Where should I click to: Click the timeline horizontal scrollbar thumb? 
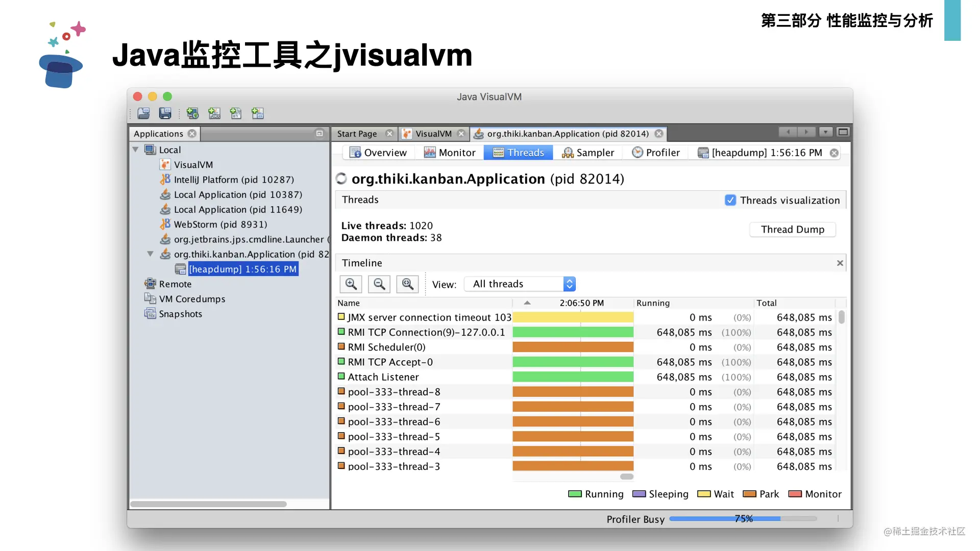pos(627,477)
